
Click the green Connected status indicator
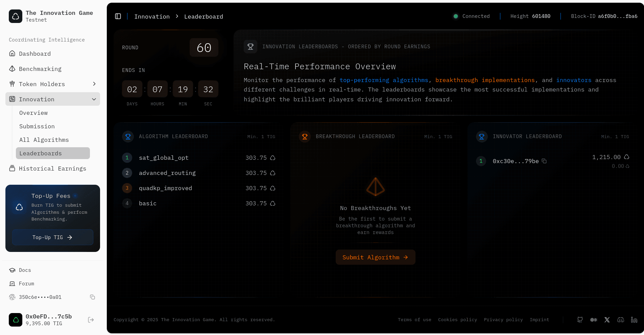(x=456, y=16)
